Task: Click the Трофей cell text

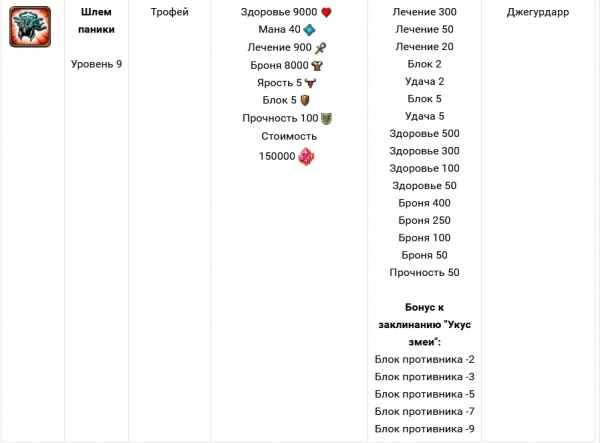Action: point(169,12)
